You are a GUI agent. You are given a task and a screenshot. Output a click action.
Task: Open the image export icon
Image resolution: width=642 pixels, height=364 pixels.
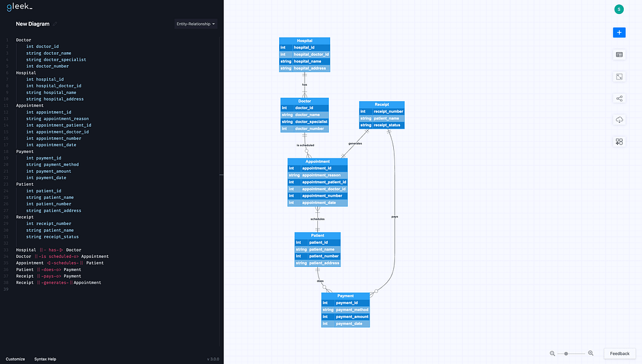click(619, 76)
